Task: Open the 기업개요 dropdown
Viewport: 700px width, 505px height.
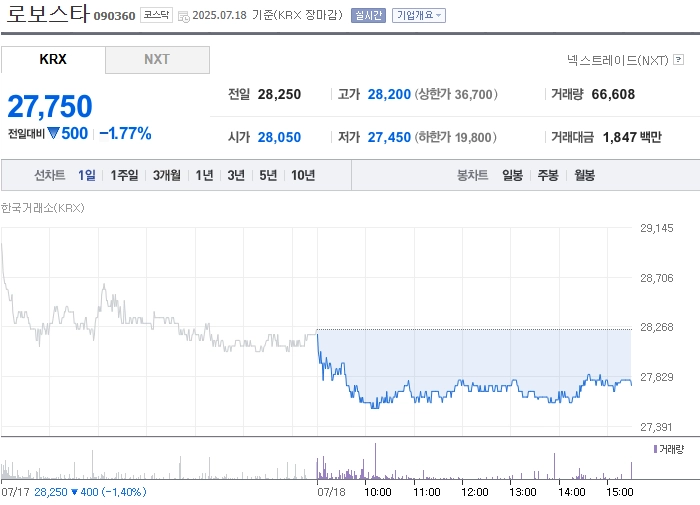Action: [x=419, y=15]
